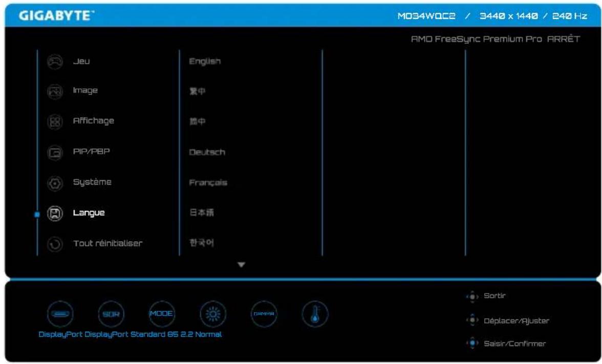
Task: Click the Tout réinitialiser reset icon
Action: tap(55, 243)
